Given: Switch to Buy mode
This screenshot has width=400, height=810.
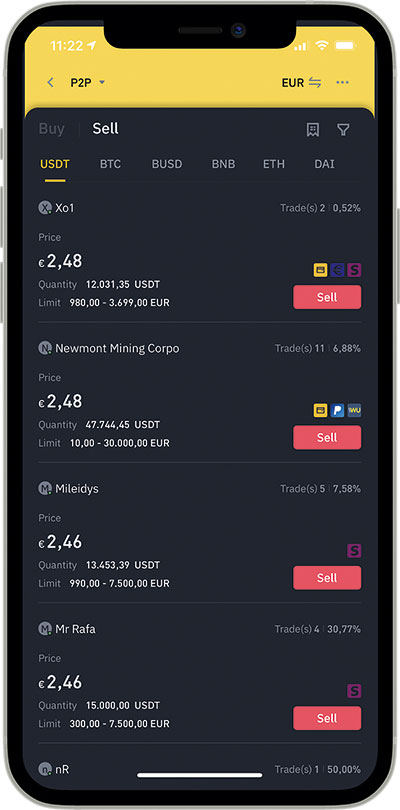Looking at the screenshot, I should 52,129.
